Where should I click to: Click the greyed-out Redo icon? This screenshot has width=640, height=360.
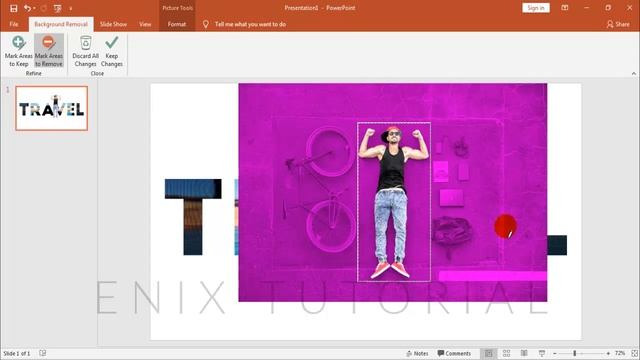[44, 8]
